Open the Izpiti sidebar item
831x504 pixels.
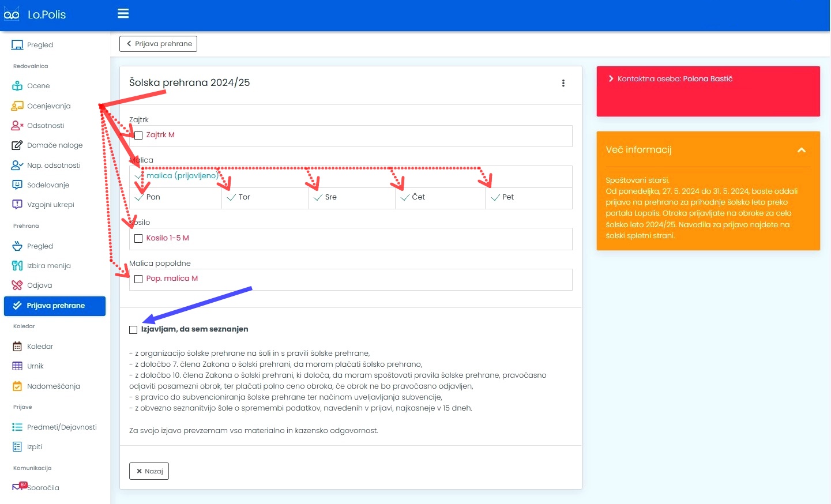point(35,447)
